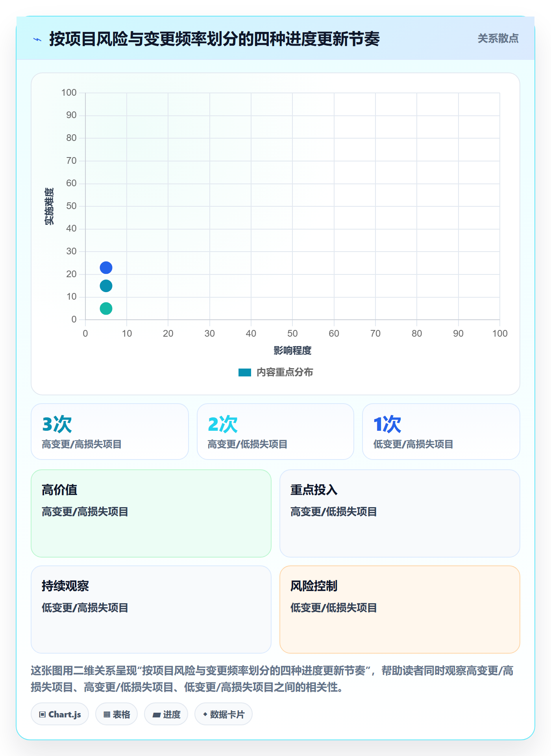
Task: Click the 影响程度 x-axis title
Action: [x=292, y=350]
